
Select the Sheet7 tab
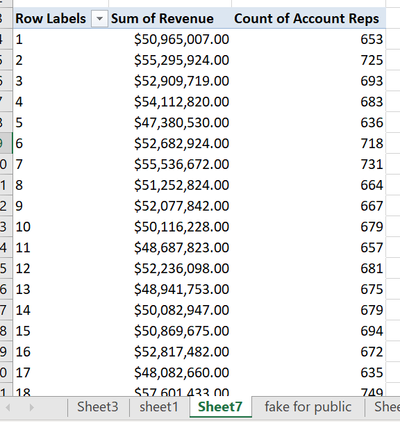tap(220, 407)
